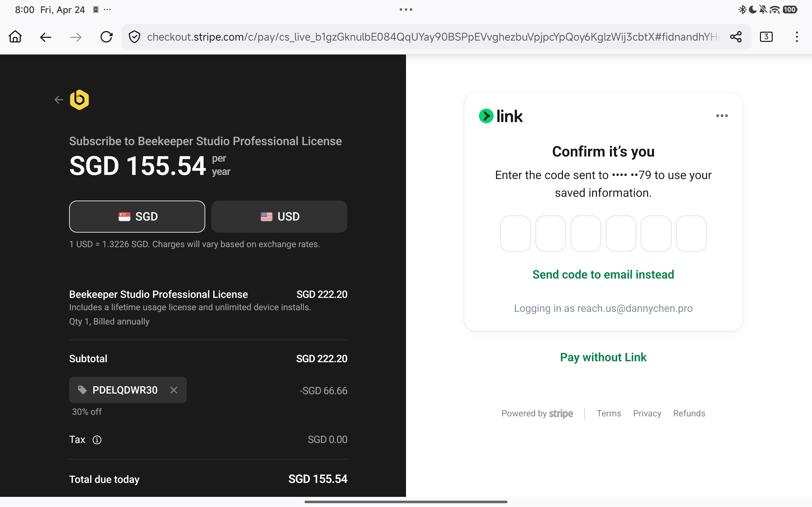Select SGD currency option
This screenshot has width=812, height=507.
pyautogui.click(x=137, y=217)
